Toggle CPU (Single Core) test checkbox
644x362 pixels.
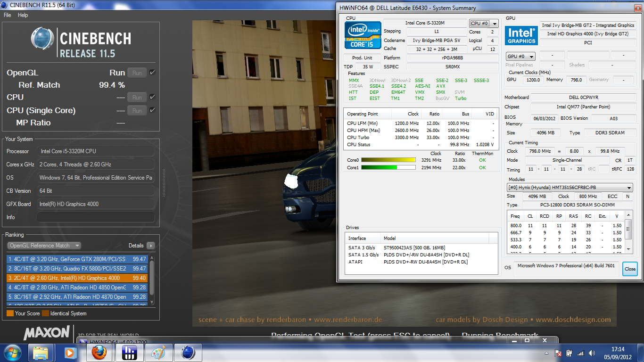coord(152,110)
